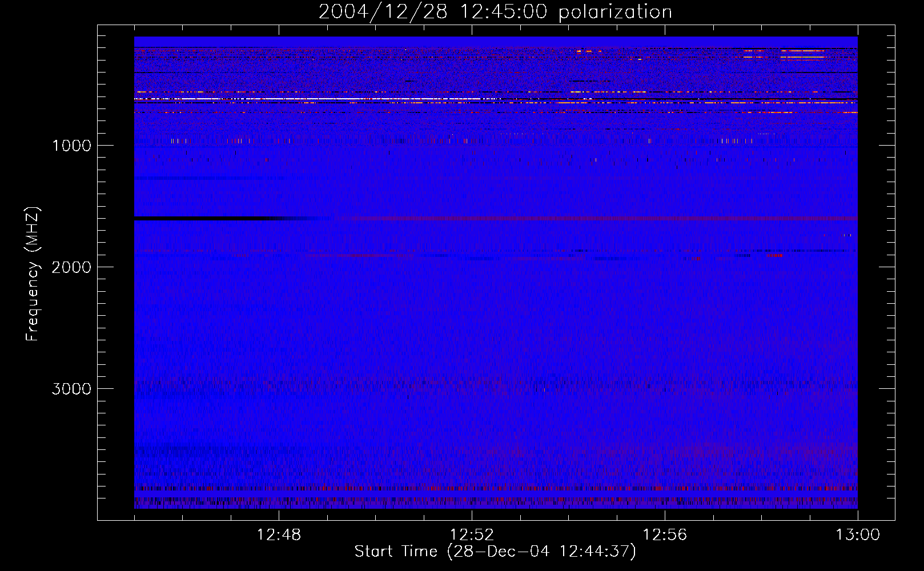924x571 pixels.
Task: Click the 12:48 time tick label
Action: [x=279, y=535]
